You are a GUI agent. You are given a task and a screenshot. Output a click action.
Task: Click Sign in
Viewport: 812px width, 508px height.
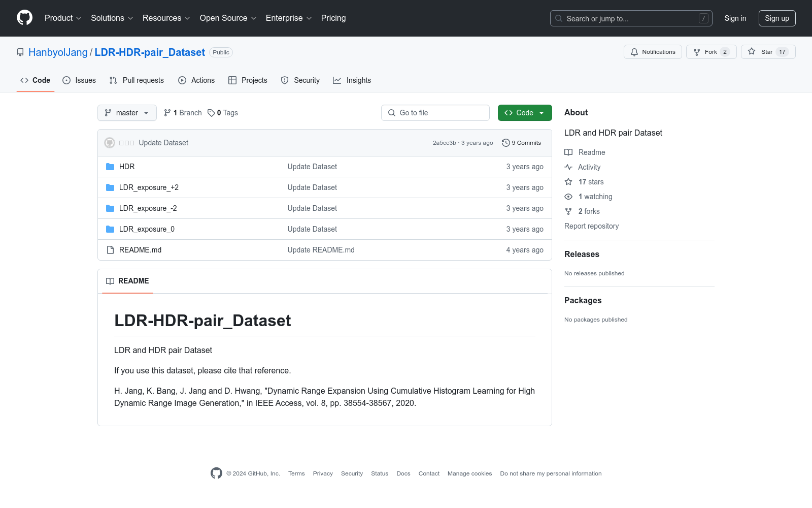click(735, 18)
